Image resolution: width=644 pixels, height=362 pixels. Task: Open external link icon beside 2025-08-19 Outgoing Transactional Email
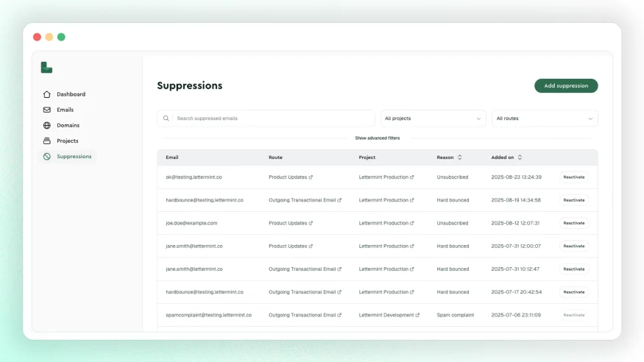[339, 200]
